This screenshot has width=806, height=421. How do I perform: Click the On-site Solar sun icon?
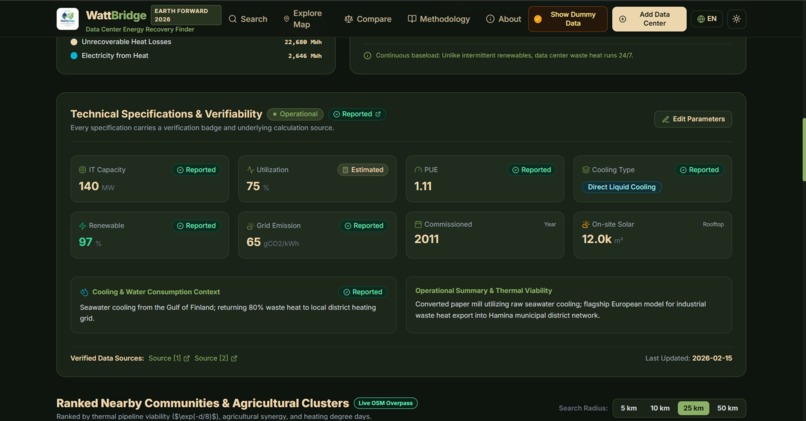tap(585, 224)
